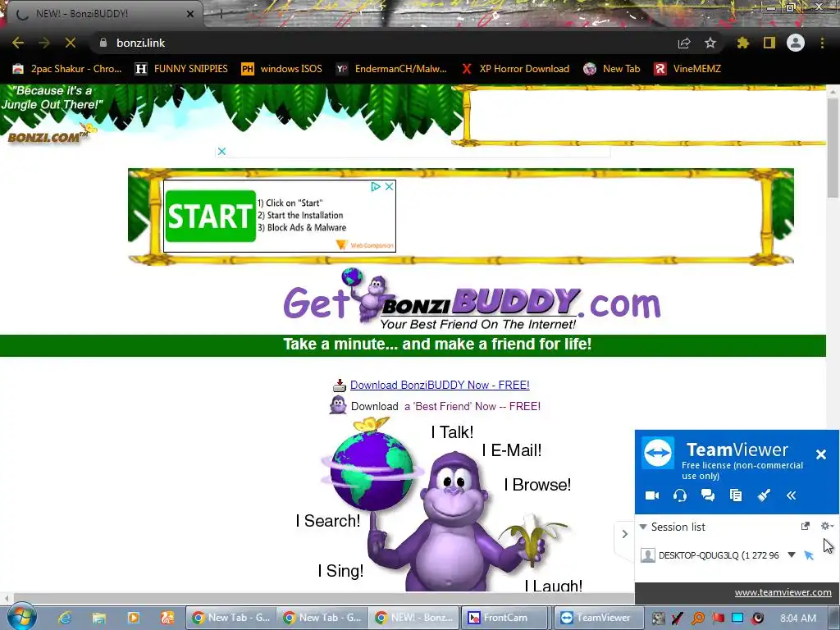The width and height of the screenshot is (840, 630).
Task: Start video in TeamViewer panel
Action: [x=652, y=495]
